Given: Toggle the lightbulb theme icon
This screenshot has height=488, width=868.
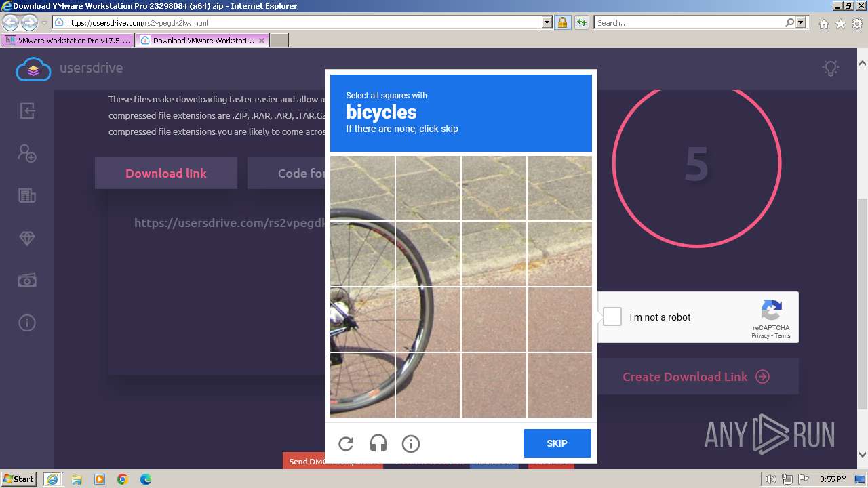Looking at the screenshot, I should point(831,68).
